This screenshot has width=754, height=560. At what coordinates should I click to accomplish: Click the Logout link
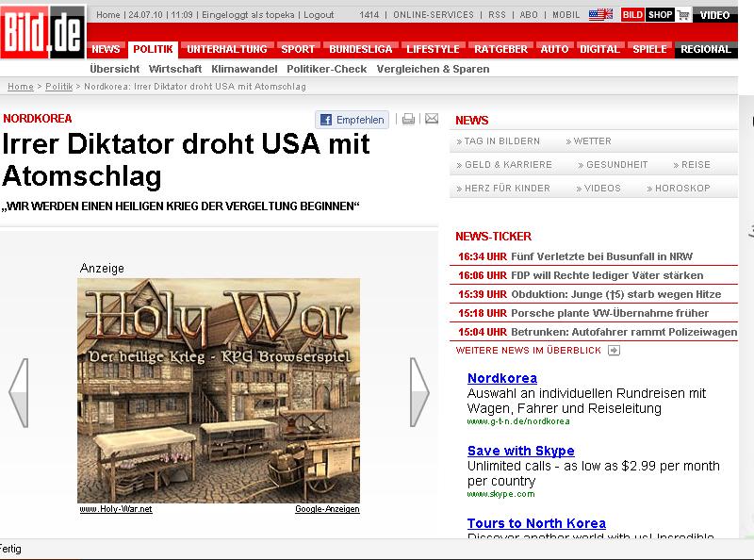[319, 15]
